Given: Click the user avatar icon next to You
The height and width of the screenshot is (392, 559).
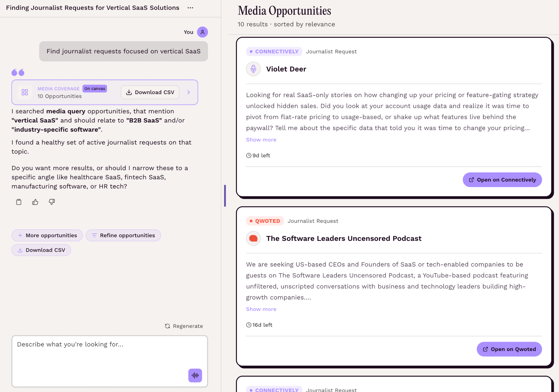Looking at the screenshot, I should pos(203,32).
